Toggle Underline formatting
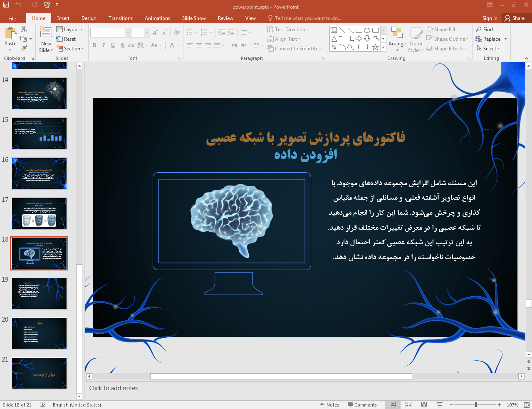 coord(113,45)
